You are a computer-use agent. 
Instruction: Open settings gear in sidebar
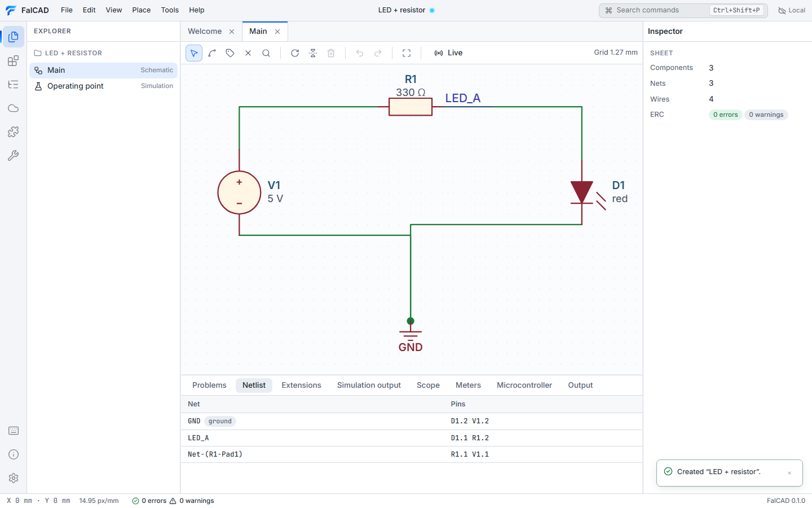click(x=14, y=478)
